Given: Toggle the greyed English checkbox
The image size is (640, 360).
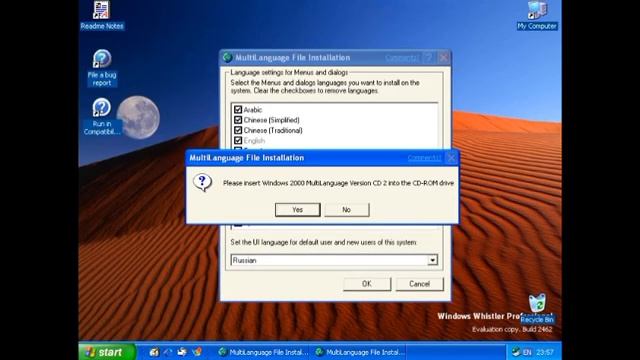Looking at the screenshot, I should pos(238,140).
